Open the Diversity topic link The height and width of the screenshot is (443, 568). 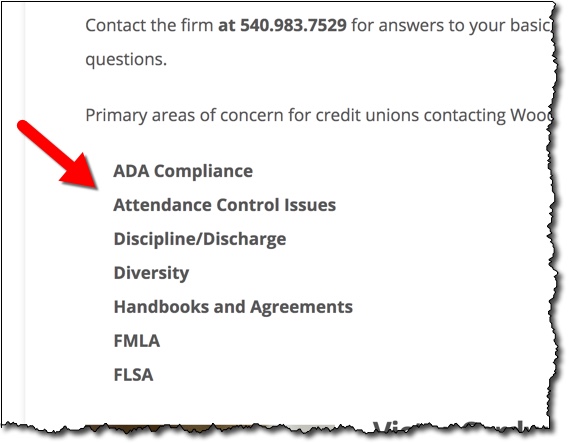pyautogui.click(x=151, y=273)
